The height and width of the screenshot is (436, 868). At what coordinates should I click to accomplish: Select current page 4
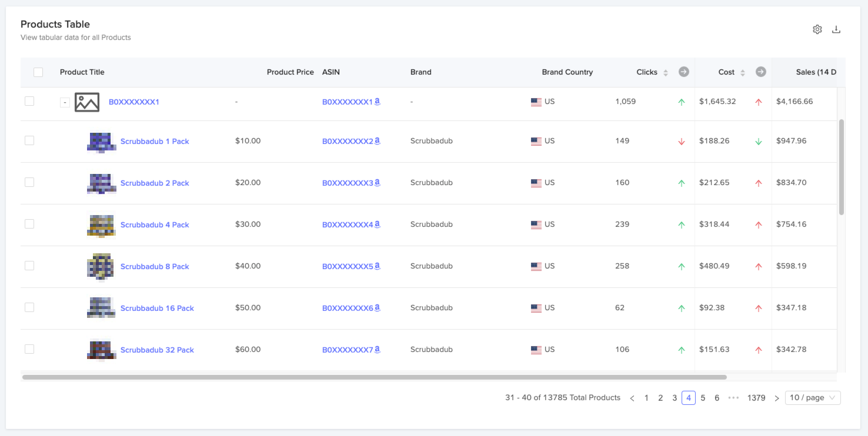click(689, 398)
